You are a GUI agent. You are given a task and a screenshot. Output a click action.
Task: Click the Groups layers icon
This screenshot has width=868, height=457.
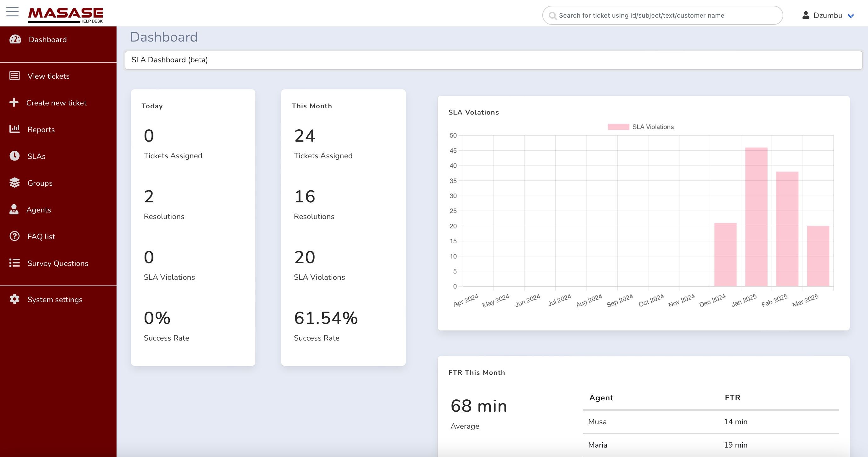click(x=14, y=183)
